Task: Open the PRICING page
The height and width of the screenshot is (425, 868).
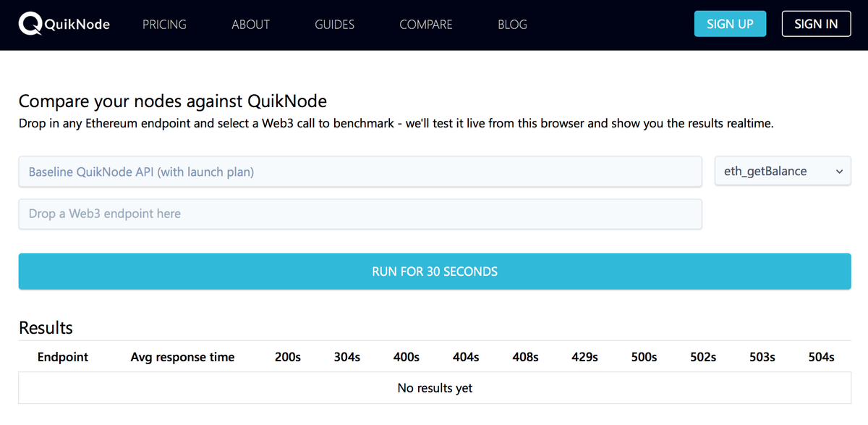Action: pos(164,24)
